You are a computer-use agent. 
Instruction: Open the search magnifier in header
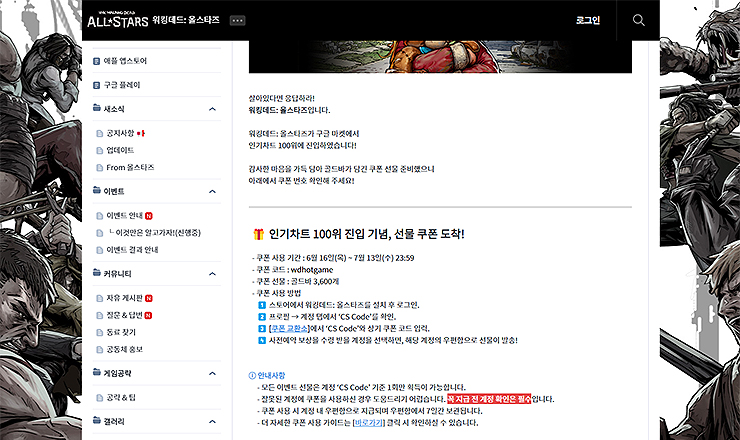point(639,20)
